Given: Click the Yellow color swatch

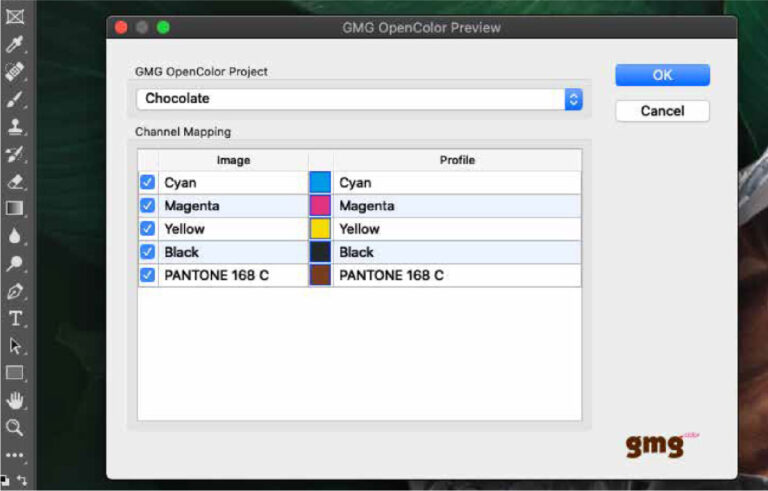Looking at the screenshot, I should (x=320, y=229).
